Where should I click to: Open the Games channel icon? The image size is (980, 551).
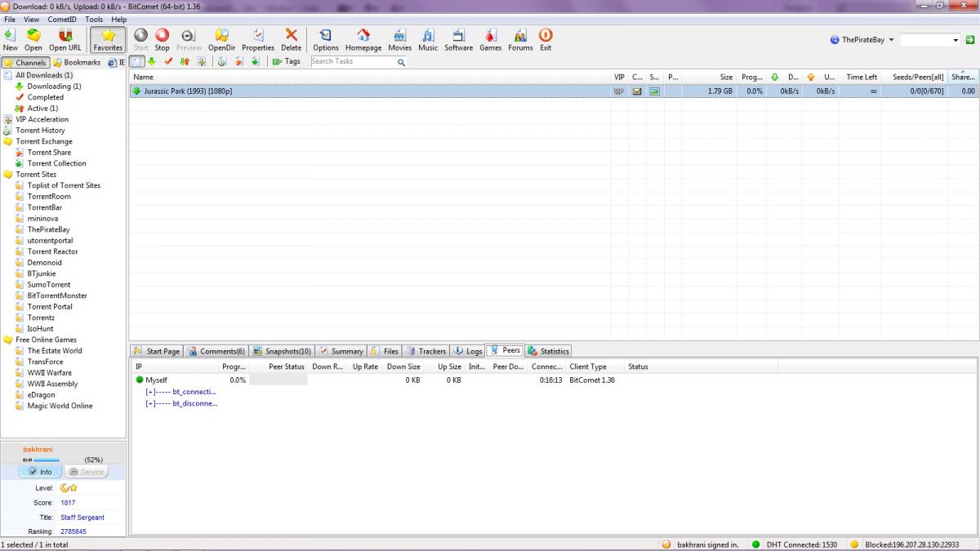point(491,39)
